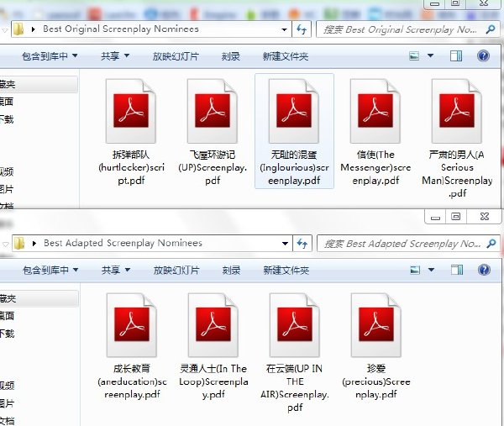504x426 pixels.
Task: Click Best Original Screenplay Nominees breadcrumb
Action: 121,29
